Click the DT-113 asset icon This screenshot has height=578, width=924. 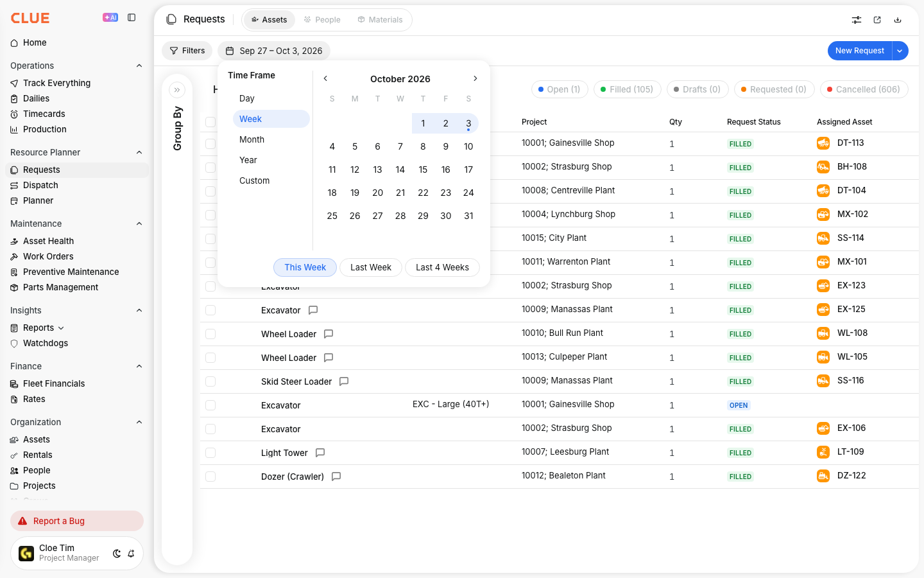tap(823, 143)
